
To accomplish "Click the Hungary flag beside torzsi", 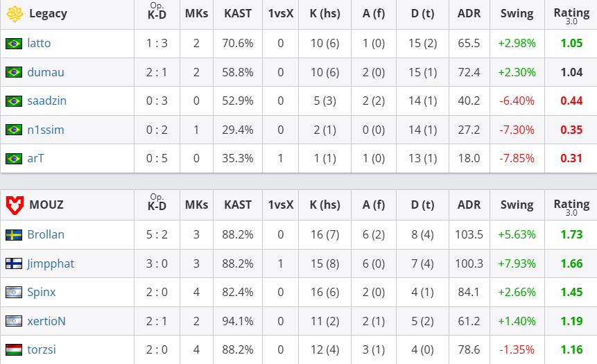I will [x=13, y=350].
